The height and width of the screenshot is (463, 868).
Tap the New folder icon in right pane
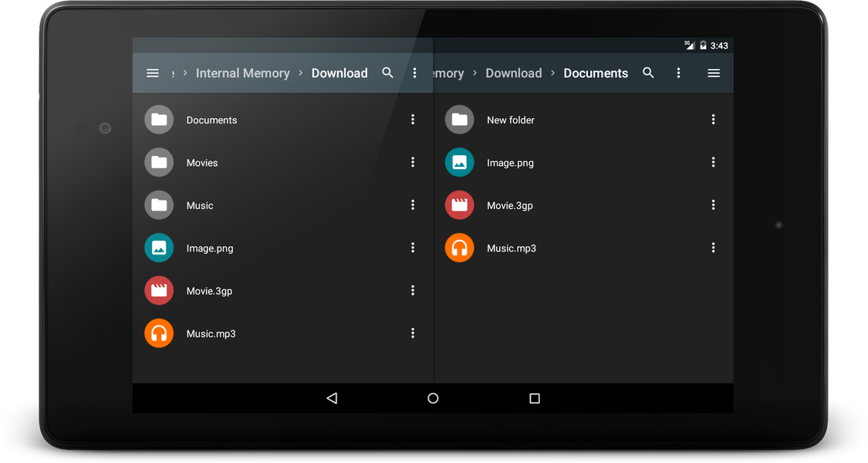(x=459, y=120)
